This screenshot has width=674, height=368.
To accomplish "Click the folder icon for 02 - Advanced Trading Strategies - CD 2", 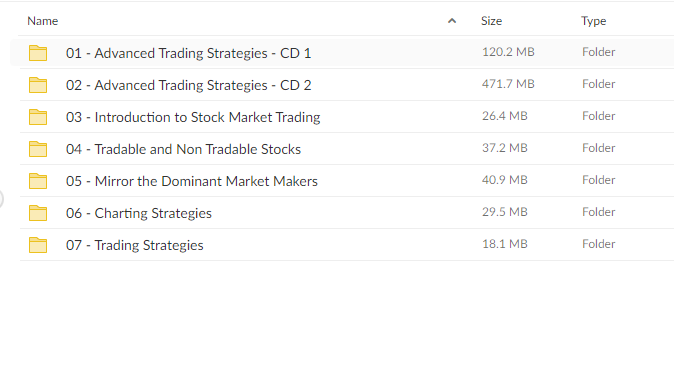I will coord(38,85).
